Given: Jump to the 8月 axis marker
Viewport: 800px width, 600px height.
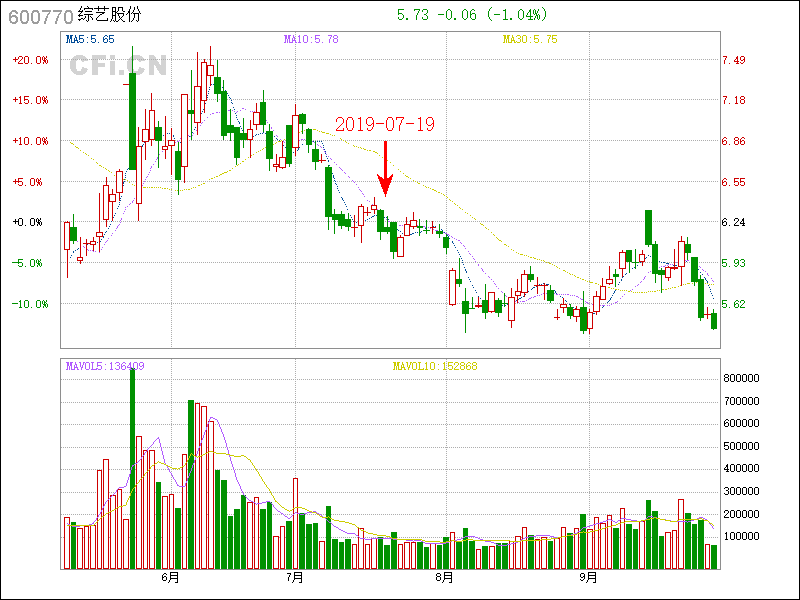Looking at the screenshot, I should coord(444,578).
